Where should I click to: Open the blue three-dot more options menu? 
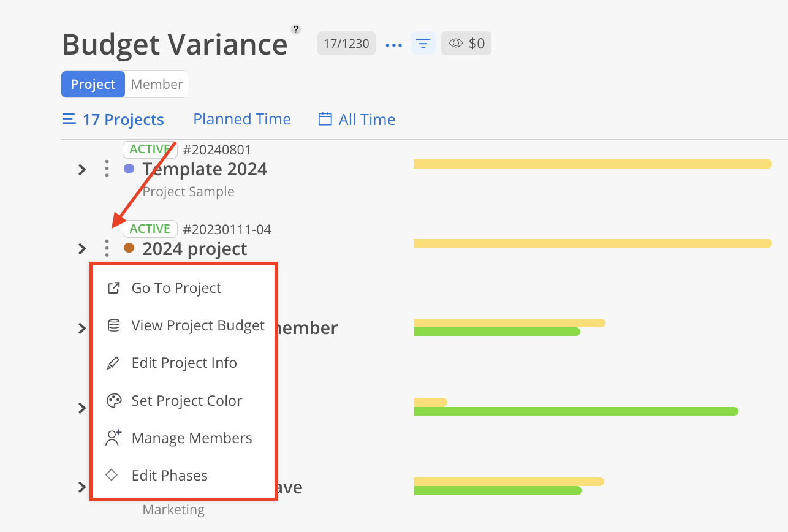click(x=393, y=44)
